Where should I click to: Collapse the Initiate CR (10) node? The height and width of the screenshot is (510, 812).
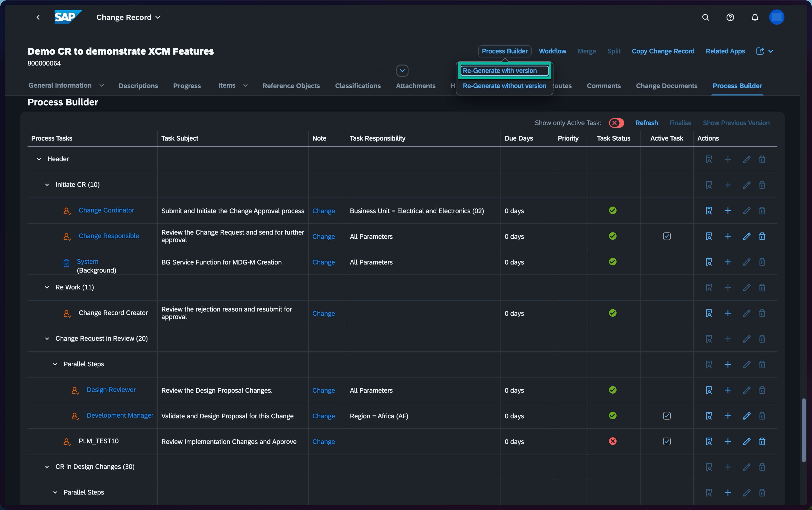(47, 184)
